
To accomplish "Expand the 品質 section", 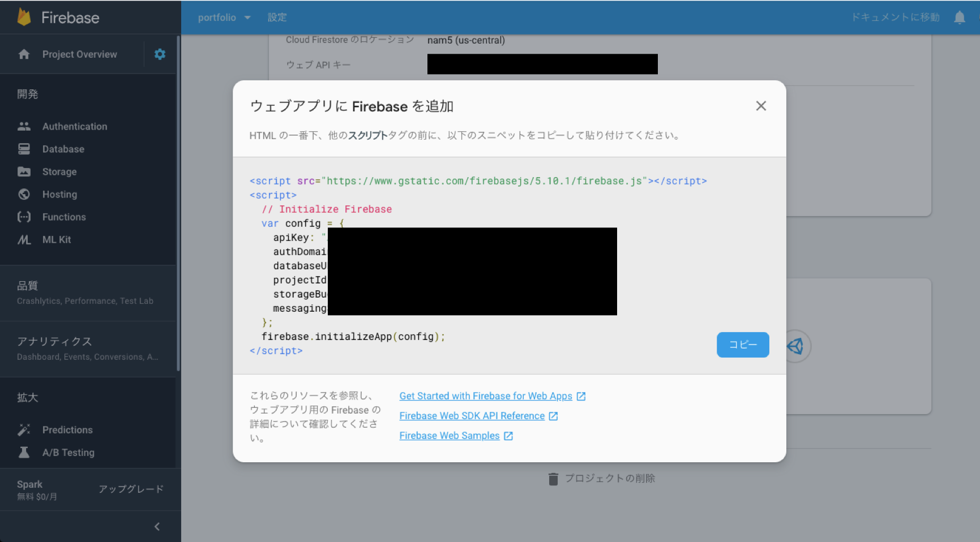I will pyautogui.click(x=88, y=292).
